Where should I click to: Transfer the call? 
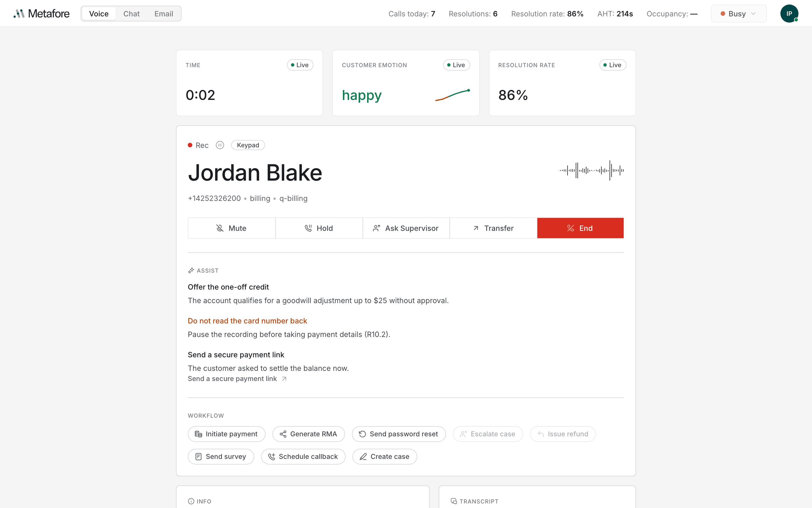493,228
